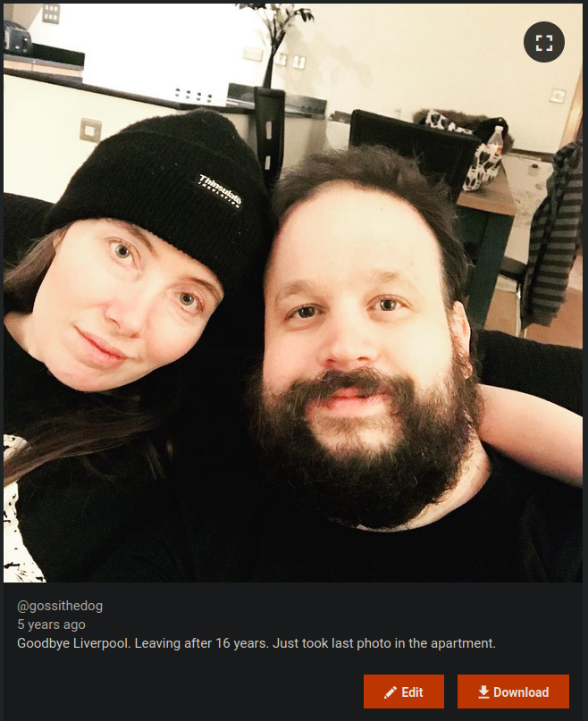This screenshot has width=588, height=721.
Task: Click the striped scarf on the chair
Action: click(x=552, y=234)
